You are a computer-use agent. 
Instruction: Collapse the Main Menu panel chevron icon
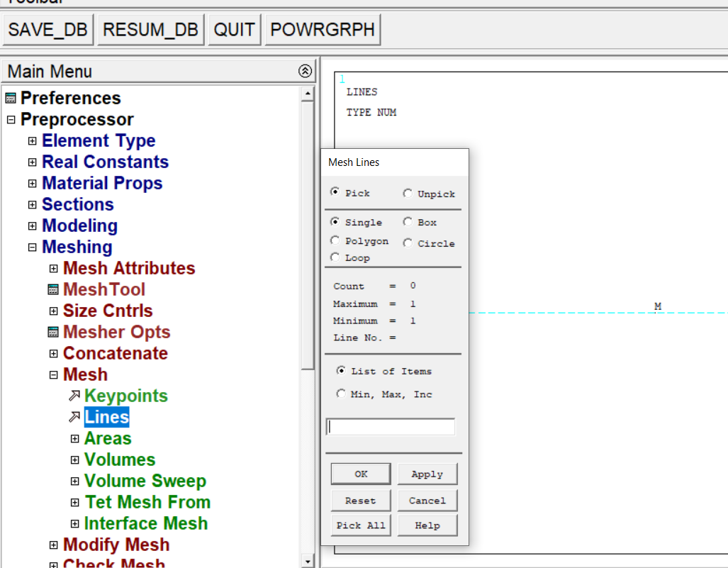click(x=305, y=71)
